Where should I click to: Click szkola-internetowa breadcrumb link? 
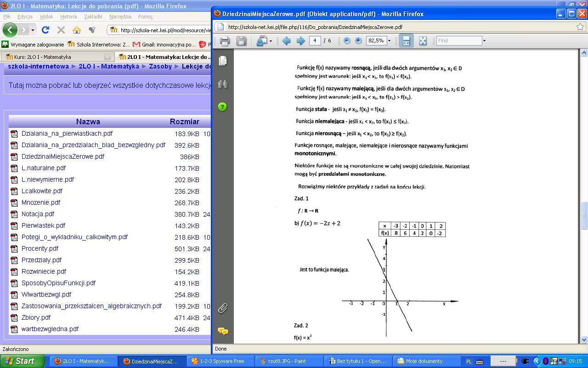(x=39, y=66)
